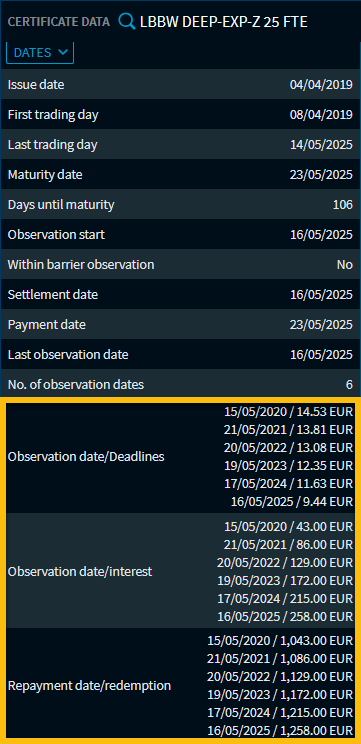Select the entry 15/05/2020 / 1,043.00 EUR
The image size is (361, 744).
coord(280,641)
